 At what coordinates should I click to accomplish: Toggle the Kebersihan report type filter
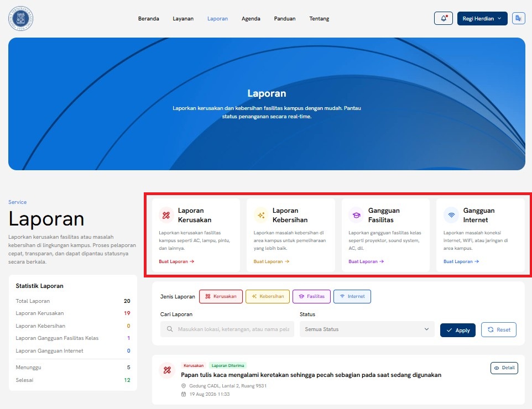[x=268, y=296]
